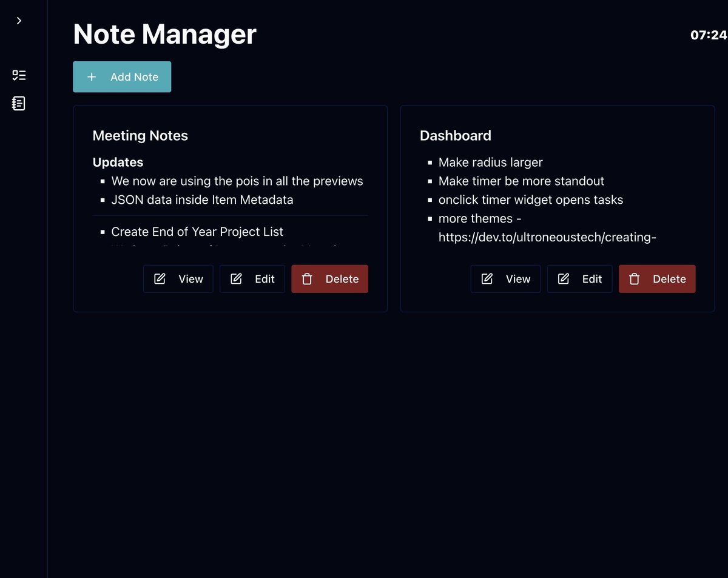Image resolution: width=728 pixels, height=578 pixels.
Task: Click the Meeting Notes card title
Action: (x=140, y=136)
